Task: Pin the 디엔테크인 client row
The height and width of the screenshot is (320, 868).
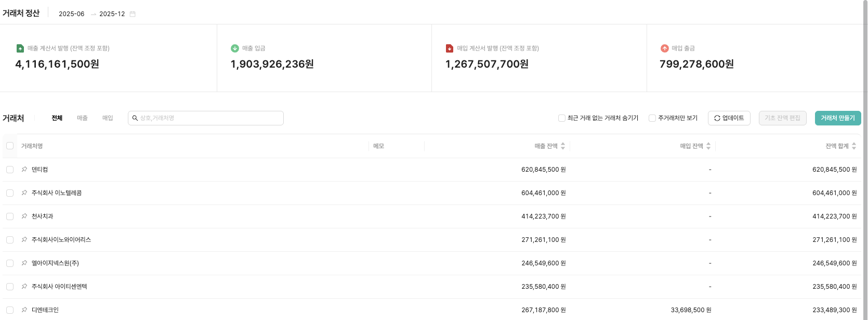Action: click(24, 310)
